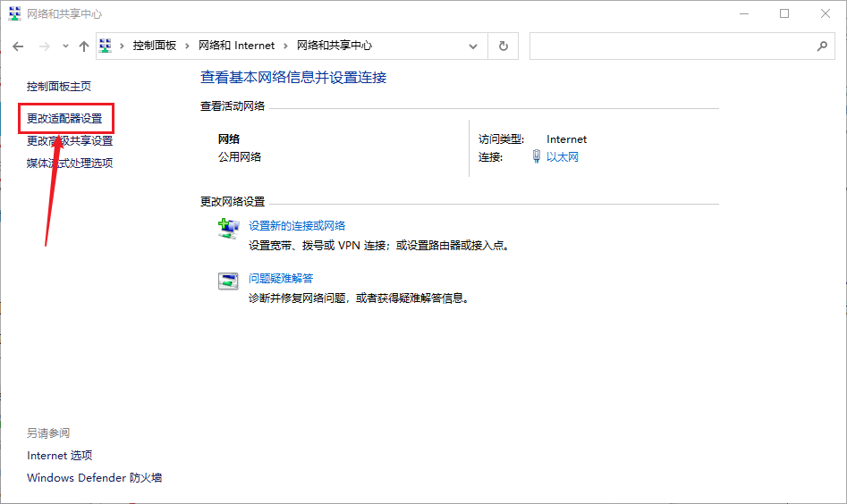
Task: Open Windows Defender 防火墙 link
Action: coord(94,478)
